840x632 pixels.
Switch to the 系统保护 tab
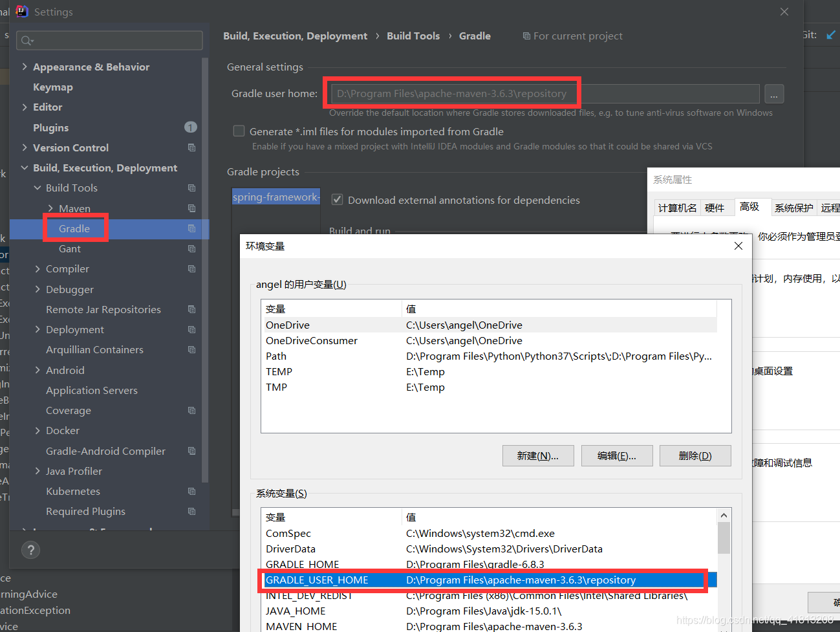[793, 208]
